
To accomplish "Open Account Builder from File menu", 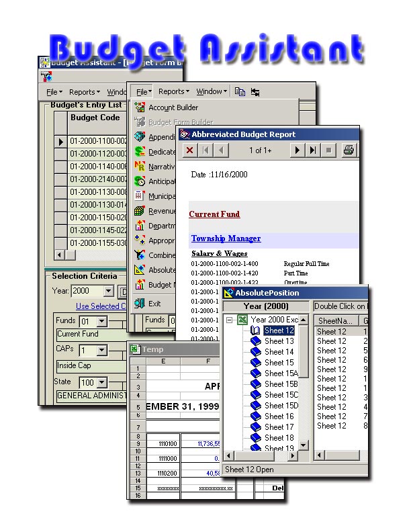I will coord(173,107).
